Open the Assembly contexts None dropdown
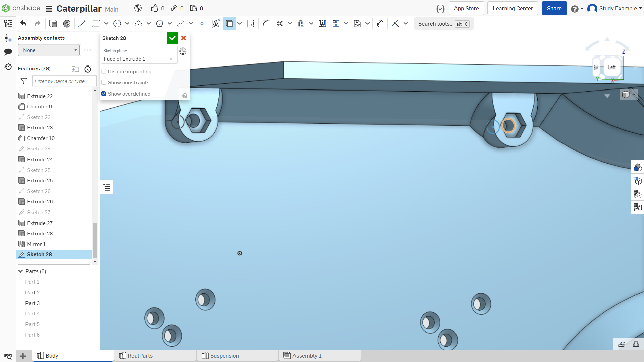This screenshot has width=644, height=362. point(49,50)
